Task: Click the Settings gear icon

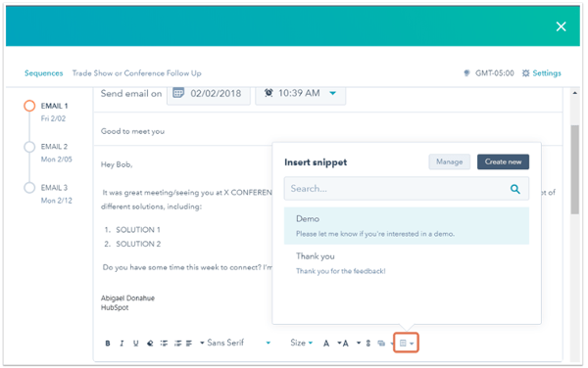Action: pos(525,73)
